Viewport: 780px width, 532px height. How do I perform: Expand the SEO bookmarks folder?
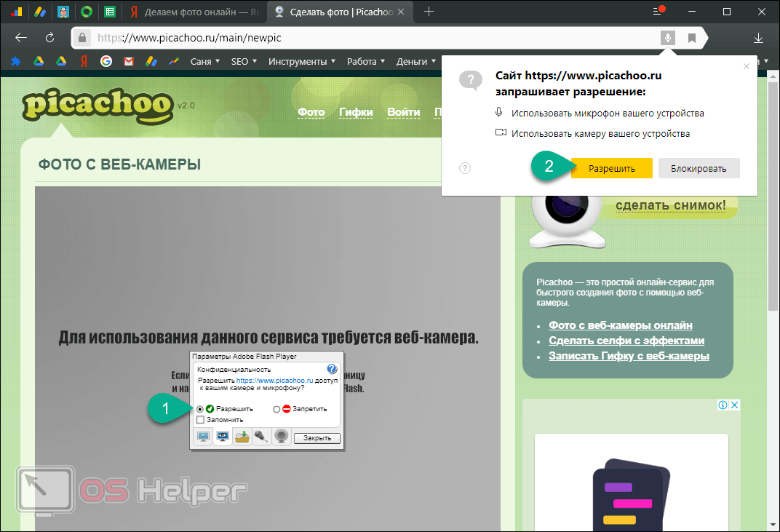[244, 62]
